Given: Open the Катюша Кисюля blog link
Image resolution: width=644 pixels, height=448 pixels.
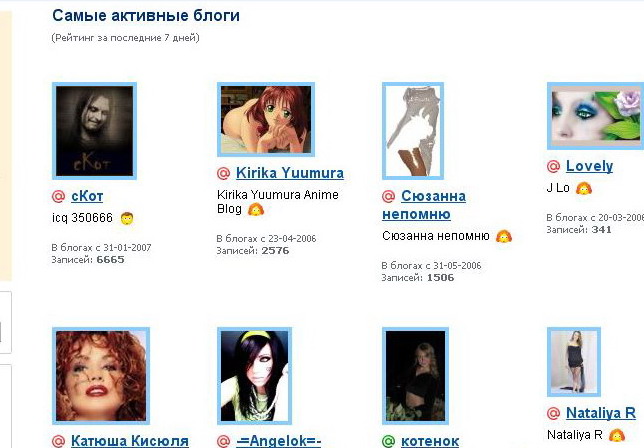Looking at the screenshot, I should point(130,441).
